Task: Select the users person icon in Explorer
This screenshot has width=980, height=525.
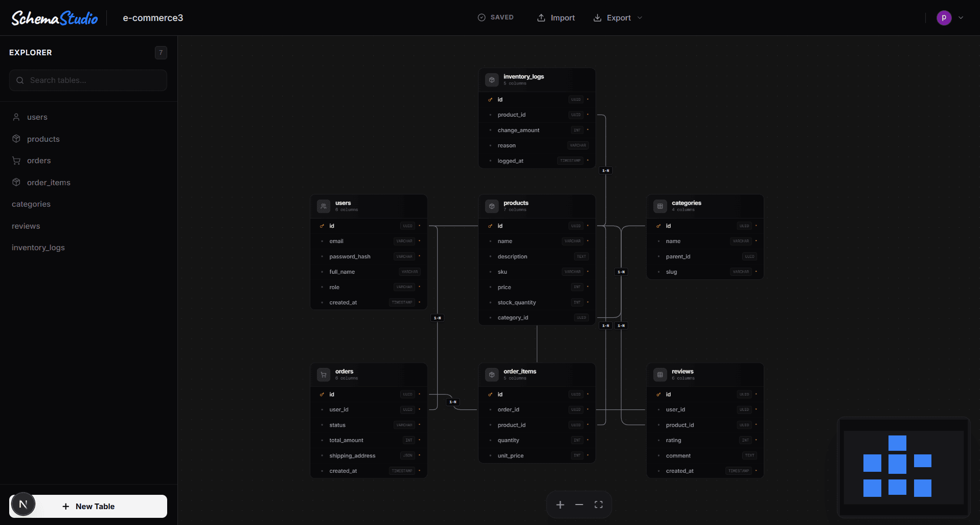Action: [x=16, y=117]
